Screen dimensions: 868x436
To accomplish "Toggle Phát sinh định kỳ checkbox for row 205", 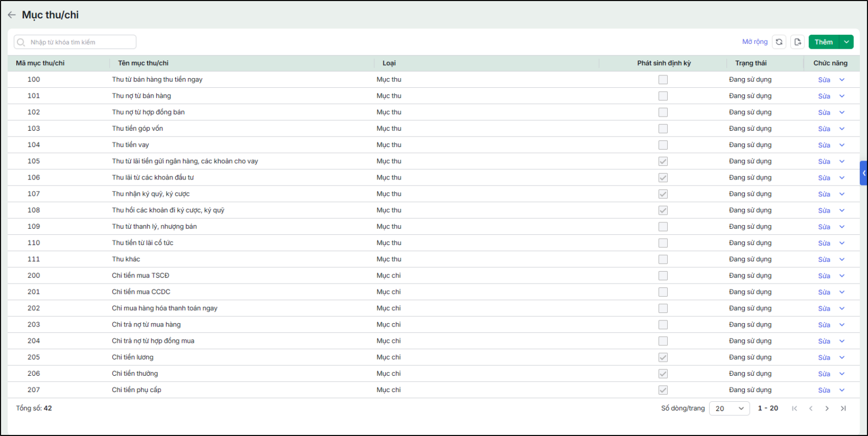I will (x=663, y=357).
